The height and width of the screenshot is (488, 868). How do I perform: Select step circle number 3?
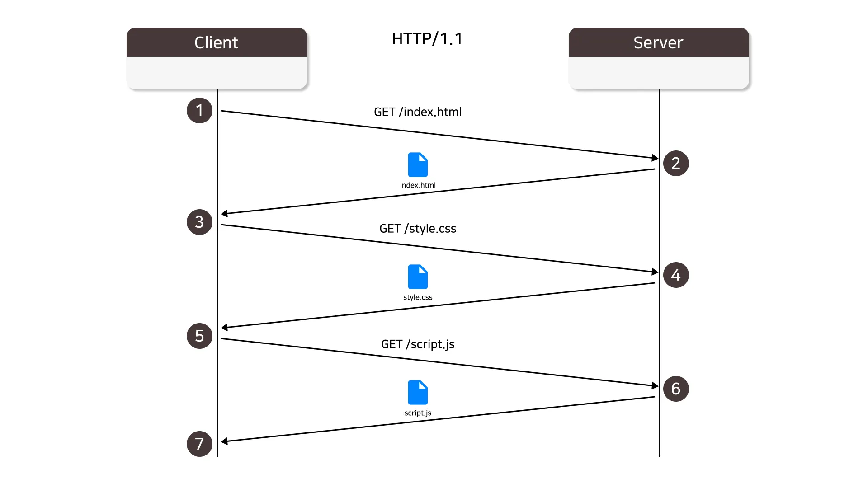[x=199, y=222]
